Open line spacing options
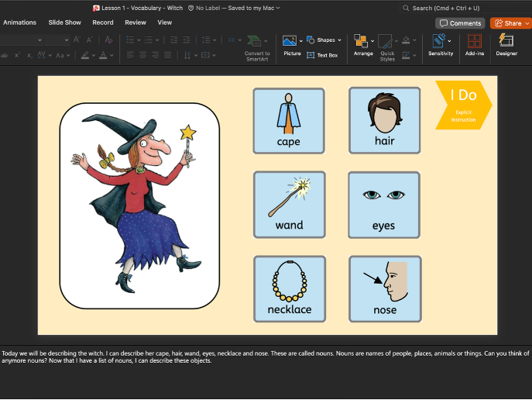Image resolution: width=532 pixels, height=400 pixels. coord(208,40)
